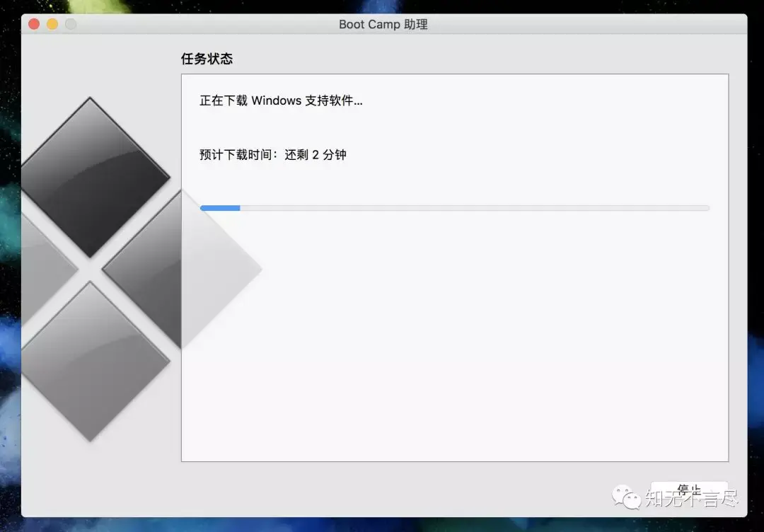Screen dimensions: 764x532
Task: Click the Stop (停止) button
Action: point(689,490)
